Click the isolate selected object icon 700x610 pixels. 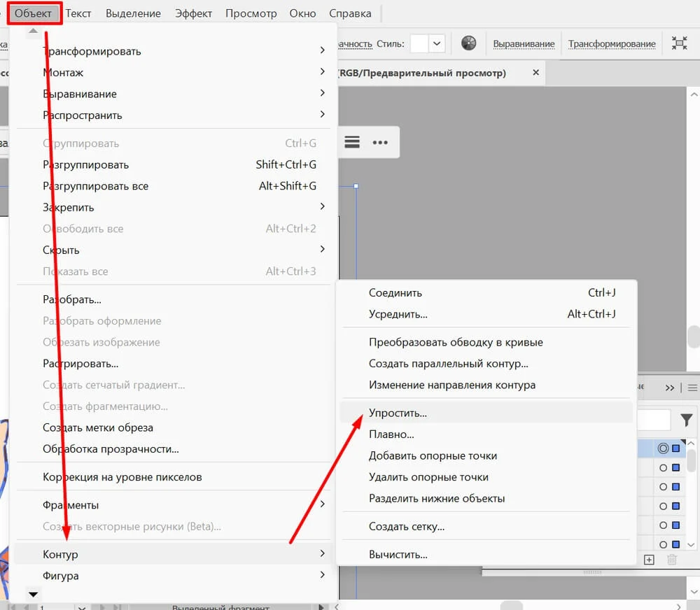tap(679, 43)
